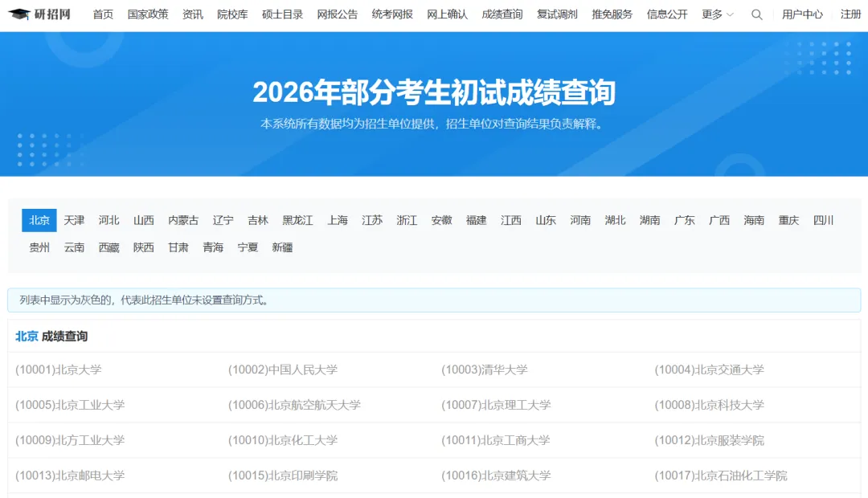
Task: Click (10013)北京邮电大学 entry
Action: [x=70, y=476]
